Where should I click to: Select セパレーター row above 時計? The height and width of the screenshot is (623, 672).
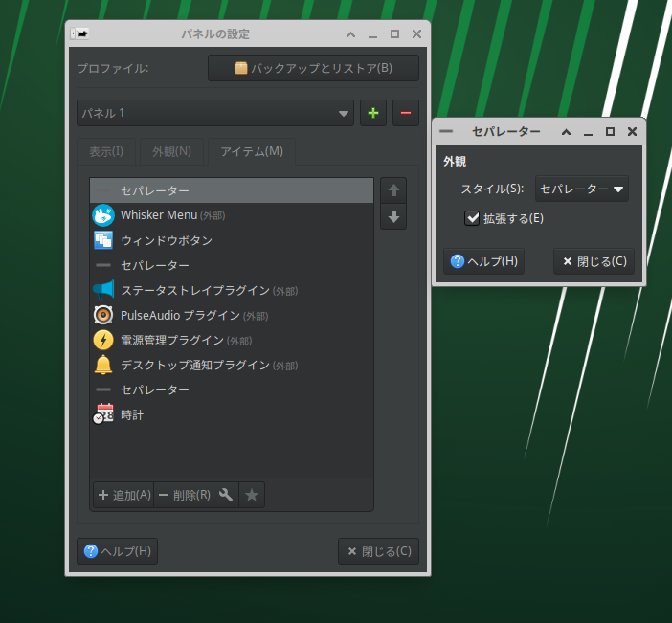click(x=232, y=389)
